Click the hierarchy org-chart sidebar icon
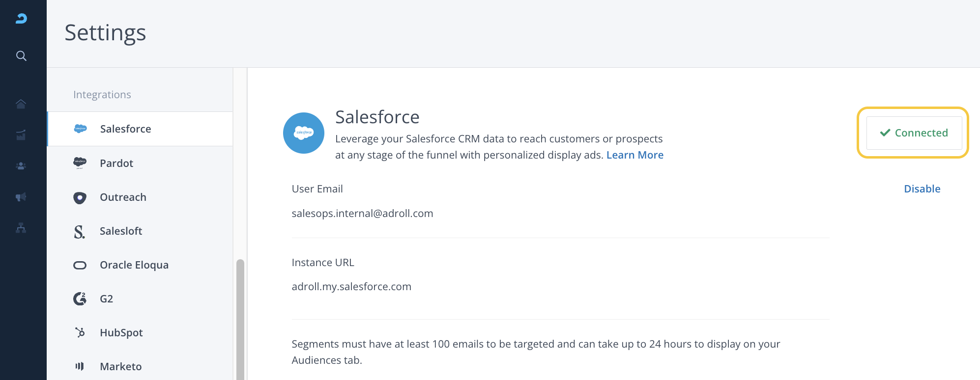 pyautogui.click(x=21, y=228)
